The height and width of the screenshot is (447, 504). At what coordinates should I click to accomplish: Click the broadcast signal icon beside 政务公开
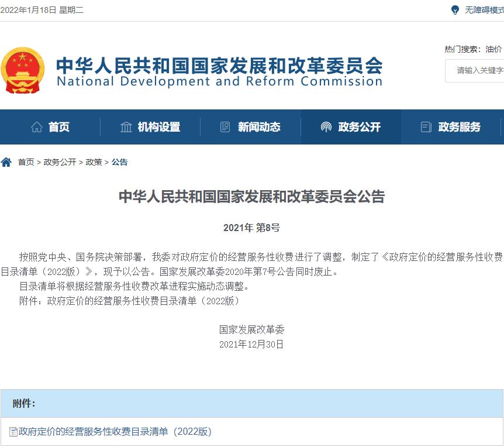tap(326, 127)
